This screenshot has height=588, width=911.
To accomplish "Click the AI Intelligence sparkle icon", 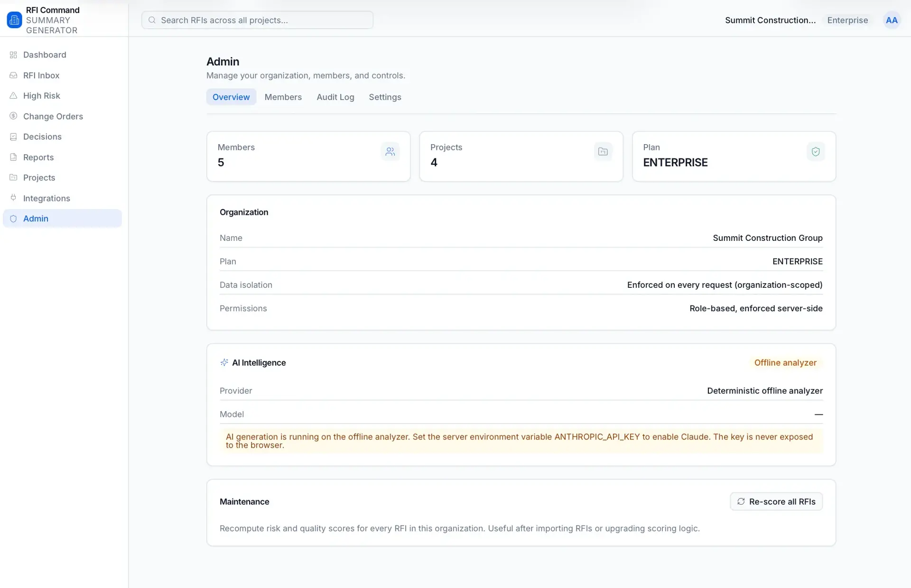I will pos(224,362).
